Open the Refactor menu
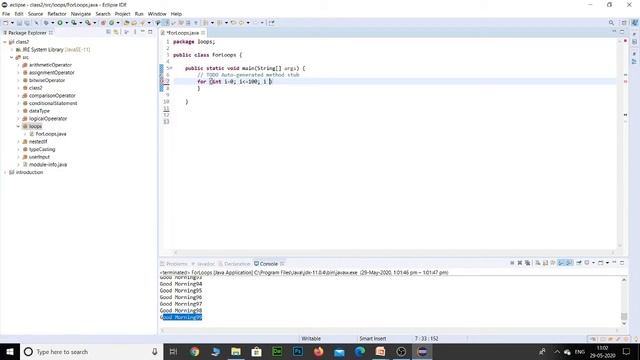This screenshot has height=360, width=640. tap(57, 14)
